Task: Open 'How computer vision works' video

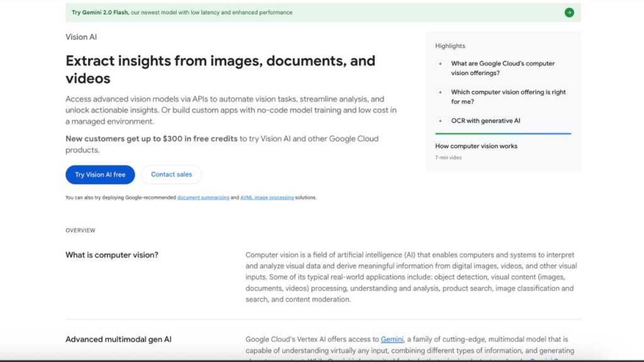Action: click(x=476, y=146)
